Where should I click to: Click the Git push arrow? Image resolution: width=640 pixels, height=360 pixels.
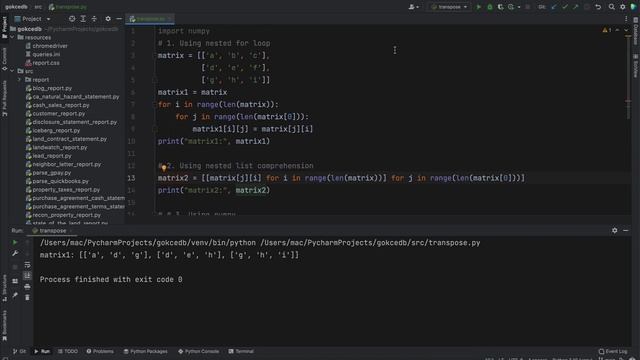(x=576, y=7)
